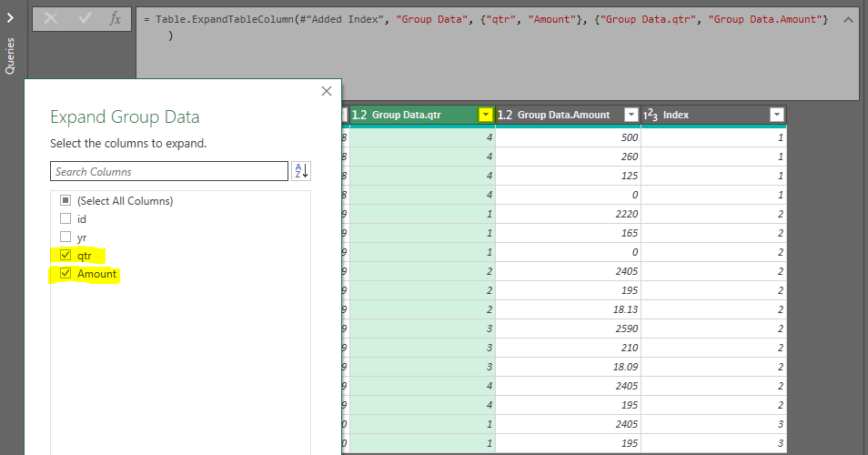Select the Amount cell with value 18.13
The height and width of the screenshot is (455, 868).
click(568, 309)
